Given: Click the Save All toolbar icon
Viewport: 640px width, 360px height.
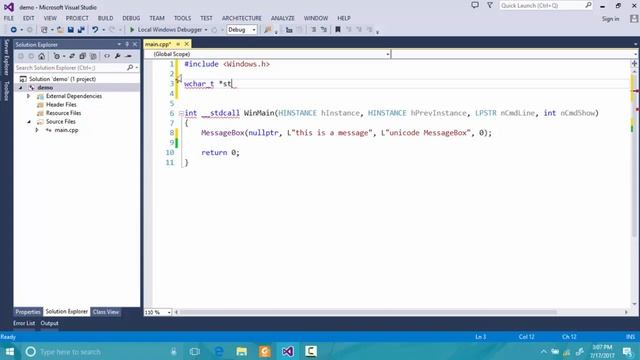Looking at the screenshot, I should pyautogui.click(x=81, y=30).
